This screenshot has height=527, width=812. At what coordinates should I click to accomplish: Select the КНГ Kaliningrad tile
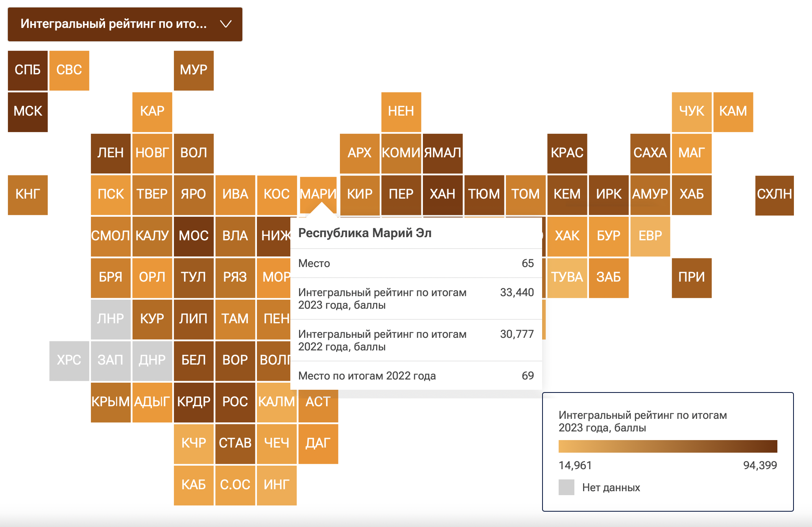click(28, 195)
